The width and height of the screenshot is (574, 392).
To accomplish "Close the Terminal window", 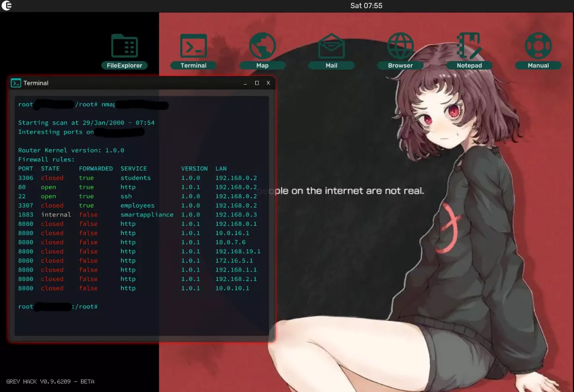I will (268, 83).
